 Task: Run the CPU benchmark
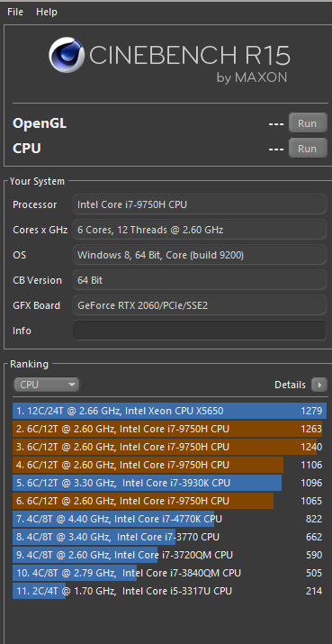(308, 149)
